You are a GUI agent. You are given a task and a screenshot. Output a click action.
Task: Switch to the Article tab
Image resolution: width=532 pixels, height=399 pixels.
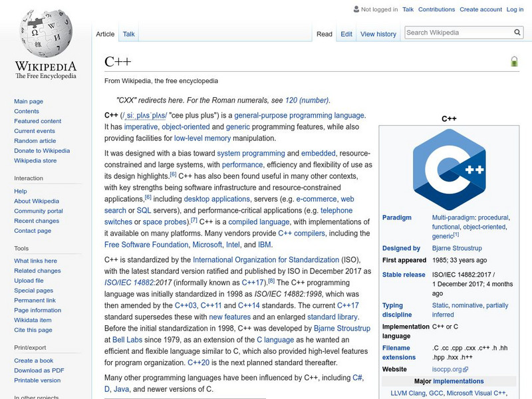click(105, 34)
